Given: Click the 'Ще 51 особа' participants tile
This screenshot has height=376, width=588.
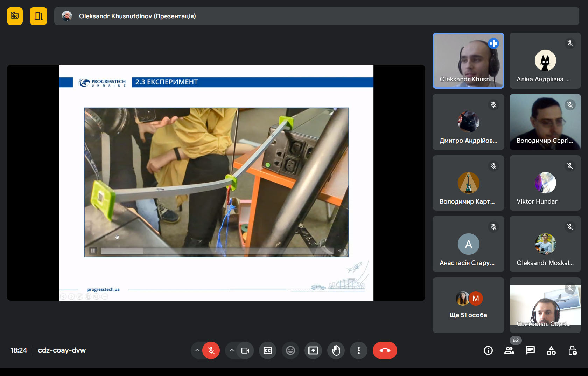Looking at the screenshot, I should coord(468,305).
